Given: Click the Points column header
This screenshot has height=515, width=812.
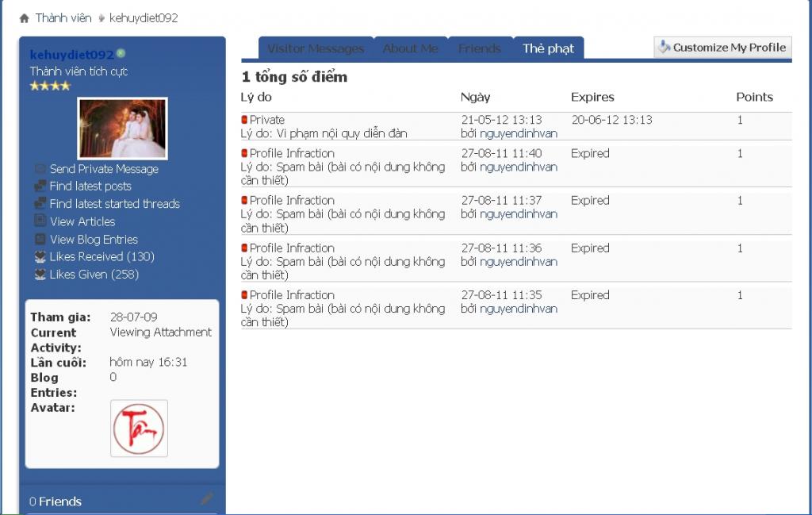Looking at the screenshot, I should tap(755, 97).
